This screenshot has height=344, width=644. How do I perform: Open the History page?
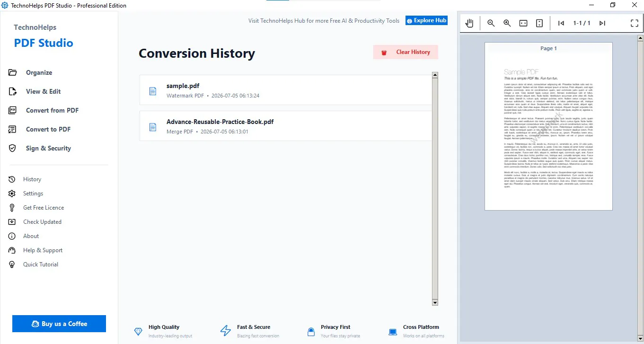[x=32, y=179]
